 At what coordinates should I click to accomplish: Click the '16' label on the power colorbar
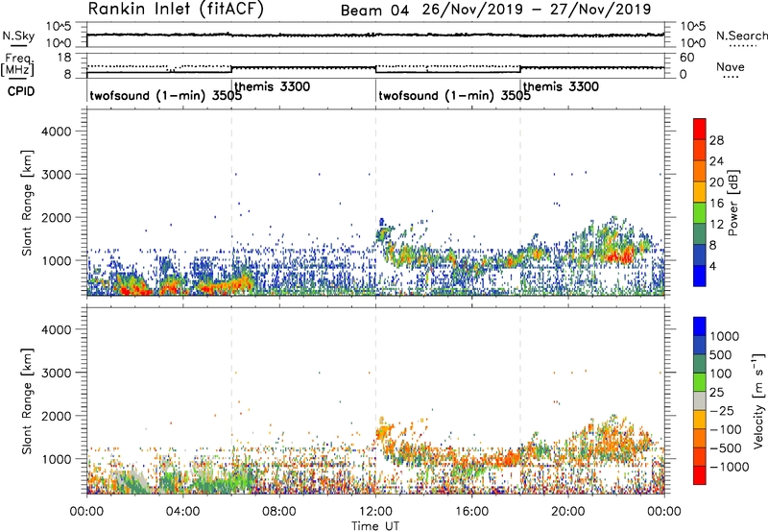pos(716,204)
